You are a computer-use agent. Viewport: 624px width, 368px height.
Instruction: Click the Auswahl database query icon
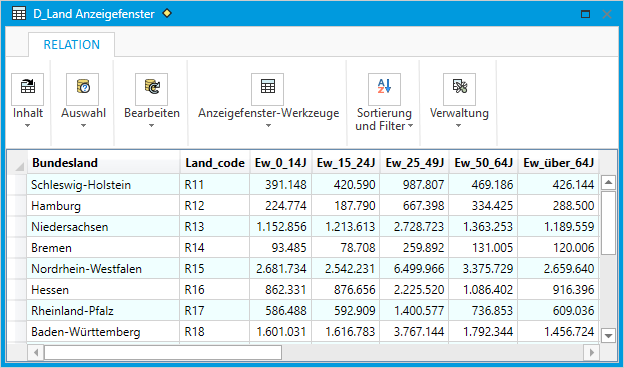coord(82,89)
